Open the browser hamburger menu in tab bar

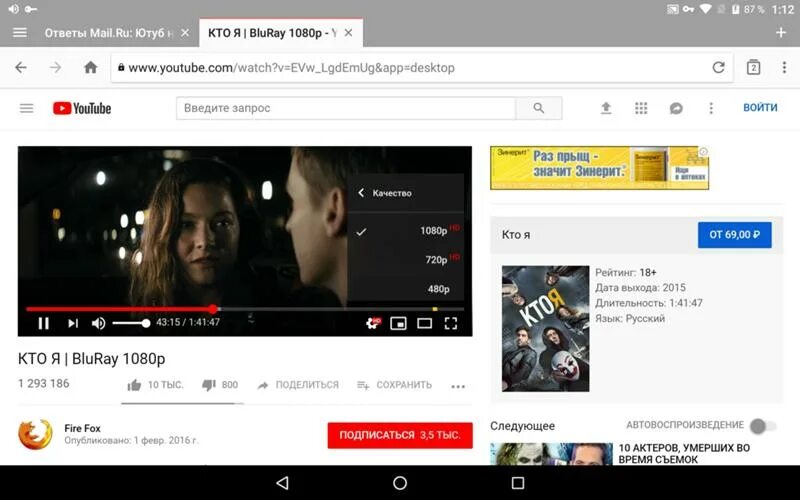19,33
